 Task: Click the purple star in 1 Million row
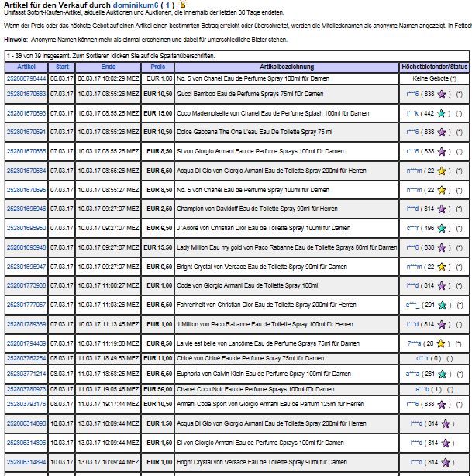click(442, 325)
